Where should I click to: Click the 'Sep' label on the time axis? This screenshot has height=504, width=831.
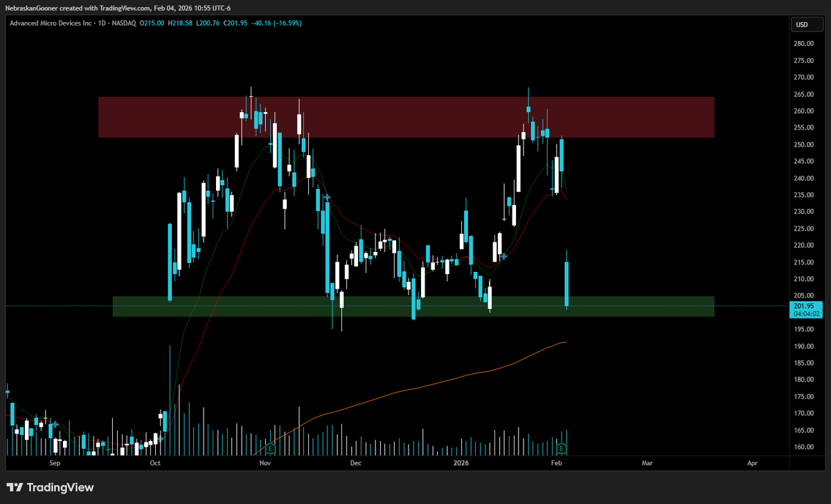[x=56, y=462]
